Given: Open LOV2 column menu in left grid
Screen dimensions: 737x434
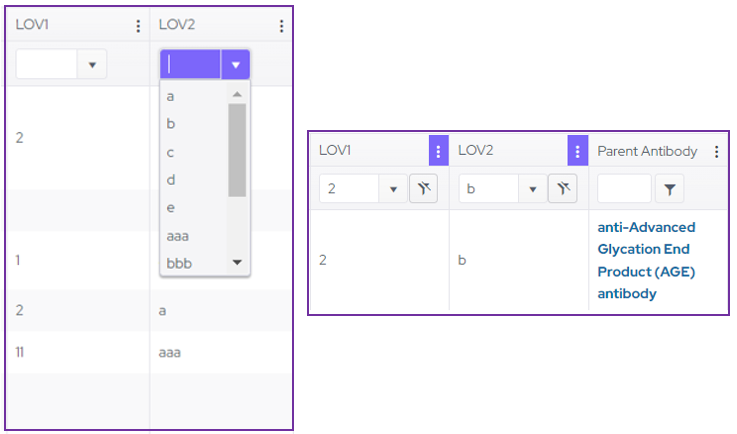Looking at the screenshot, I should coord(281,26).
